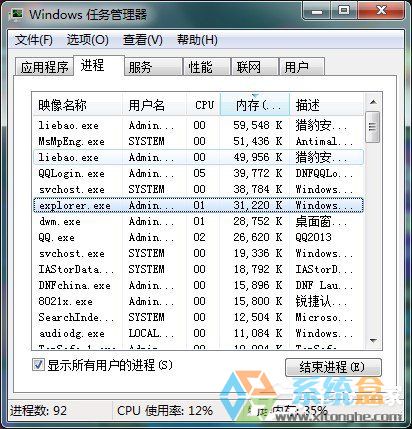Open the 帮助(H) menu
This screenshot has height=429, width=412.
pyautogui.click(x=197, y=40)
